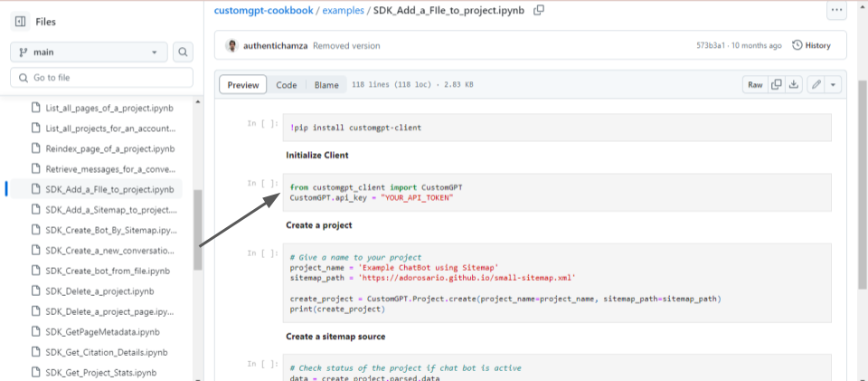
Task: Open List_all_pages_of_a_project.ipynb file
Action: (x=109, y=108)
